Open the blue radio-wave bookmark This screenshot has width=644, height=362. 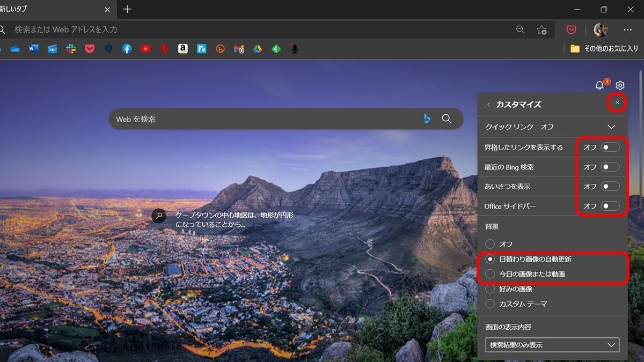pyautogui.click(x=201, y=49)
